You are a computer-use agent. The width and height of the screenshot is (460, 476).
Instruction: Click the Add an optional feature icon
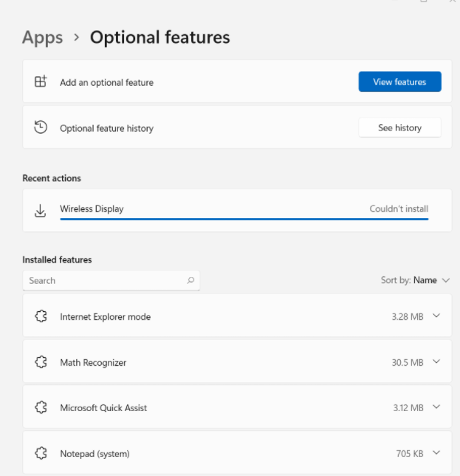pyautogui.click(x=41, y=82)
